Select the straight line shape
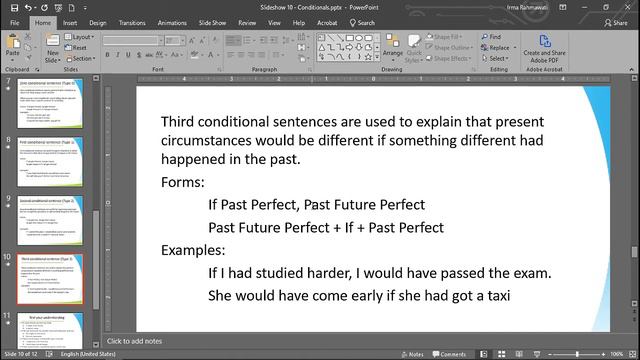The width and height of the screenshot is (640, 360). coord(331,38)
